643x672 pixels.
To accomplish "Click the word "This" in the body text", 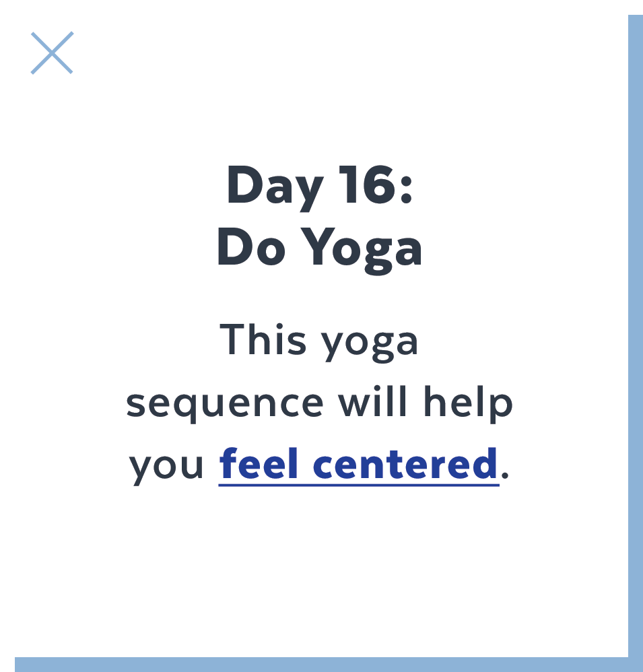I will point(263,339).
